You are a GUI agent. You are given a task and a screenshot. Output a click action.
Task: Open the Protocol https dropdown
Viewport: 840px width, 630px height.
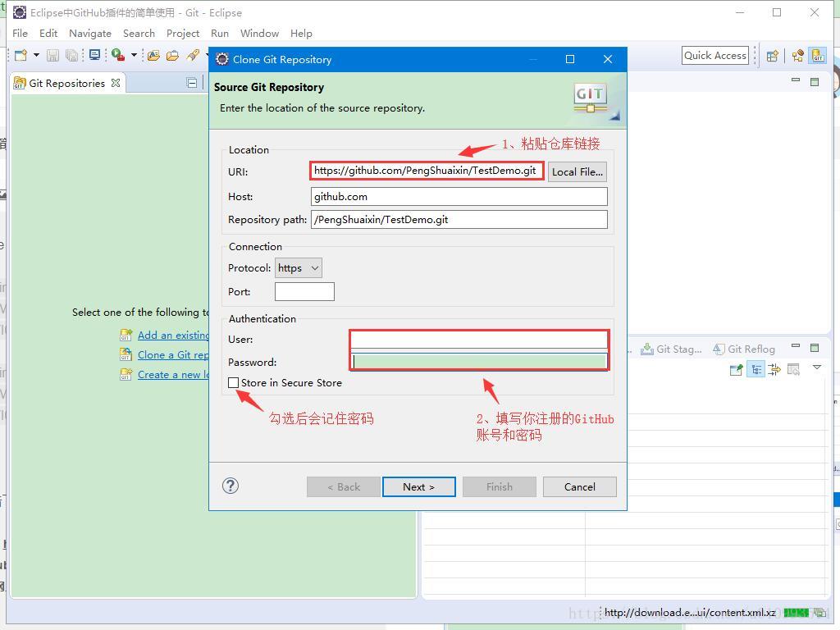click(299, 268)
